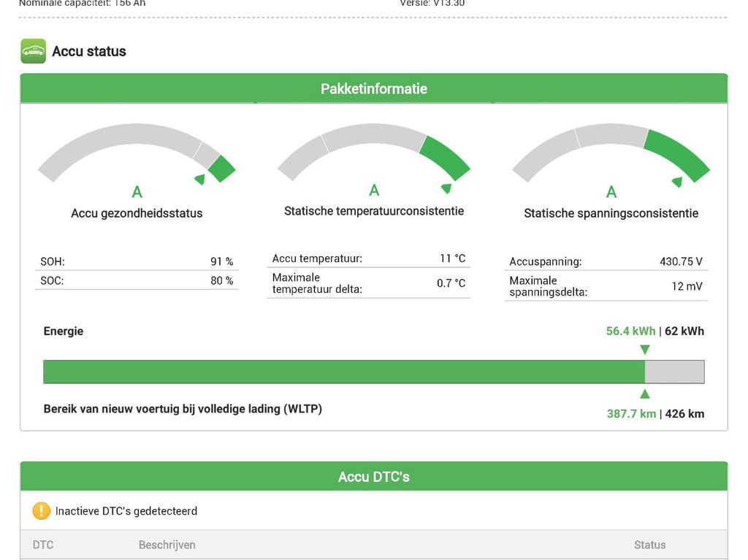Click the 56.4 kWh energy value

(630, 331)
